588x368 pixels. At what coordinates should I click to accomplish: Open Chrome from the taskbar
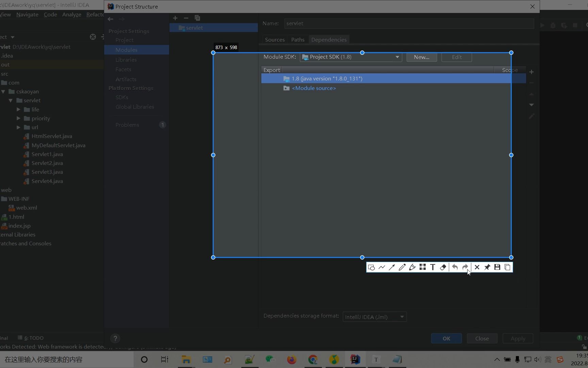pyautogui.click(x=313, y=359)
